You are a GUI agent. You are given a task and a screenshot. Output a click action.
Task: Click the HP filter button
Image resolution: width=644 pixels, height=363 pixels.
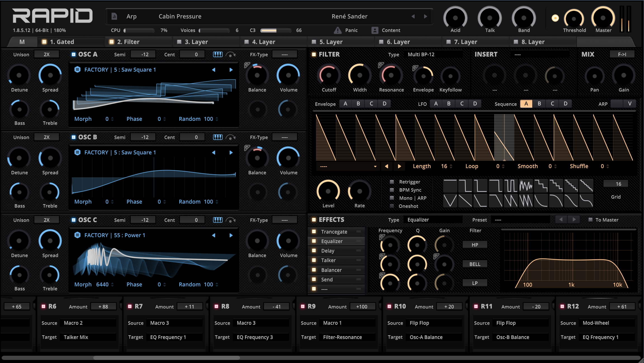point(475,245)
